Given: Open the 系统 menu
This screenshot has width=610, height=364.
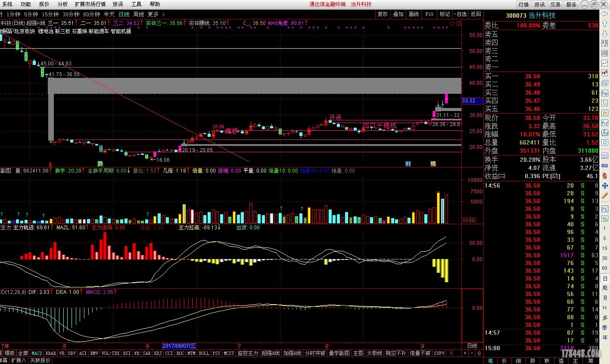Looking at the screenshot, I should pyautogui.click(x=7, y=4).
